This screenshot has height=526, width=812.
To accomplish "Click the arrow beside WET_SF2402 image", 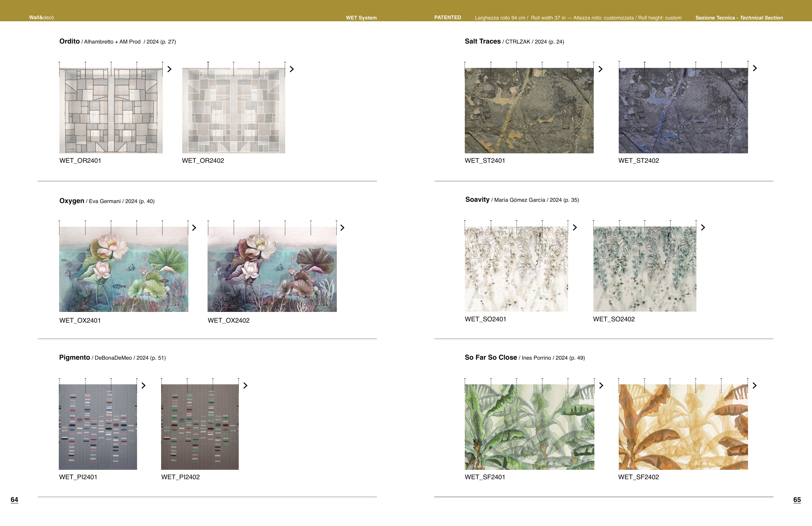I will pos(755,385).
